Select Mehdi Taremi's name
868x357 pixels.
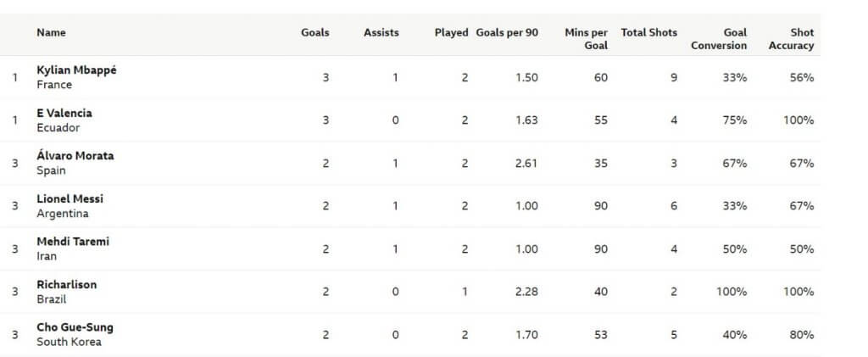click(x=73, y=242)
